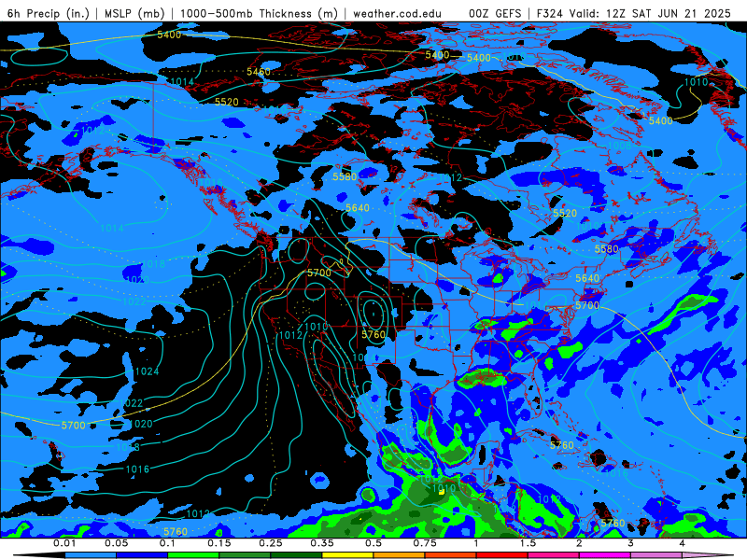Click the '1008' pressure contour label
747x560 pixels.
click(619, 146)
